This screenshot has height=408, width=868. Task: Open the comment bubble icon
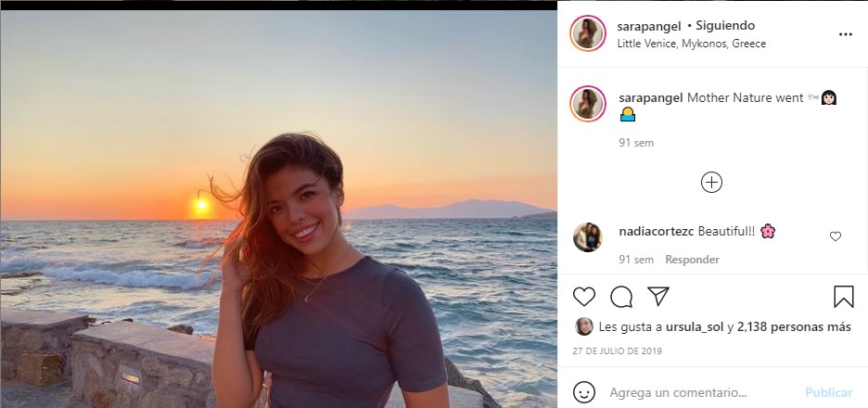[x=621, y=297]
